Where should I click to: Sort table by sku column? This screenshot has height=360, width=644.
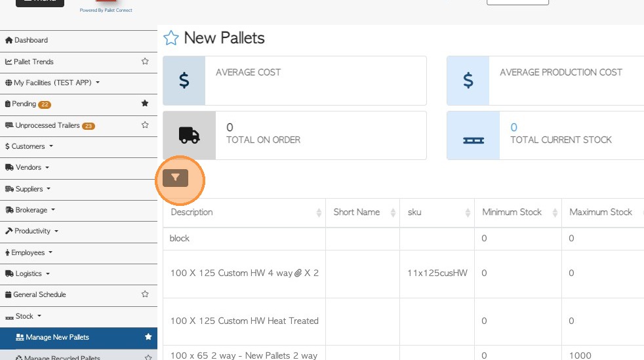point(414,212)
